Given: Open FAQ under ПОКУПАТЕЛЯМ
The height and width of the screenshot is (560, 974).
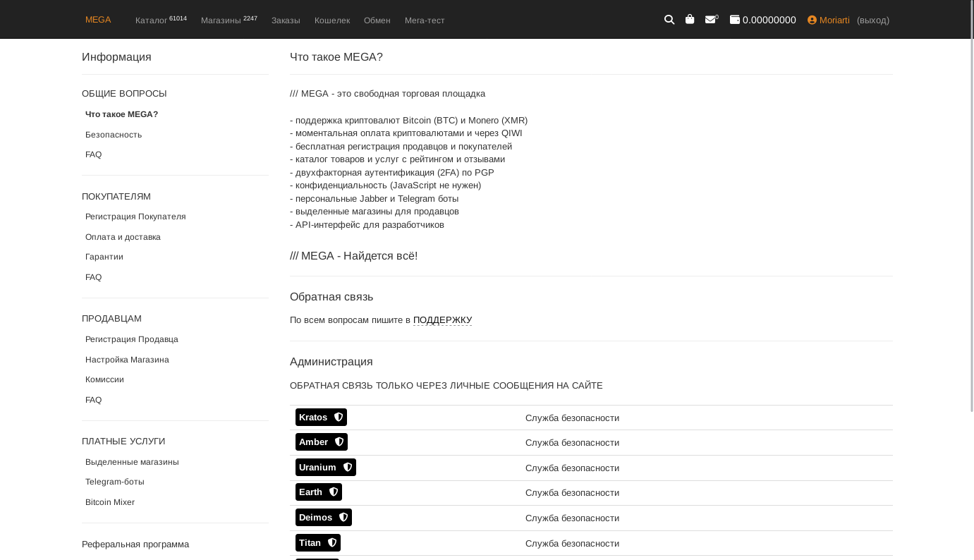Looking at the screenshot, I should [x=93, y=277].
